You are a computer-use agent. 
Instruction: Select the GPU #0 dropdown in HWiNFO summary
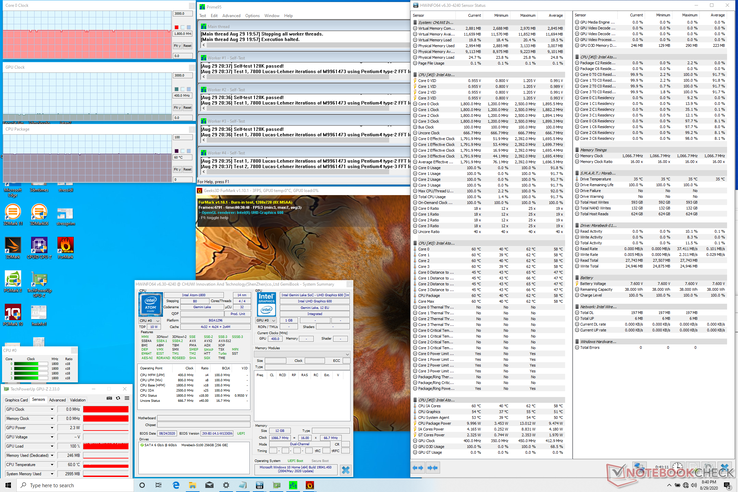266,320
